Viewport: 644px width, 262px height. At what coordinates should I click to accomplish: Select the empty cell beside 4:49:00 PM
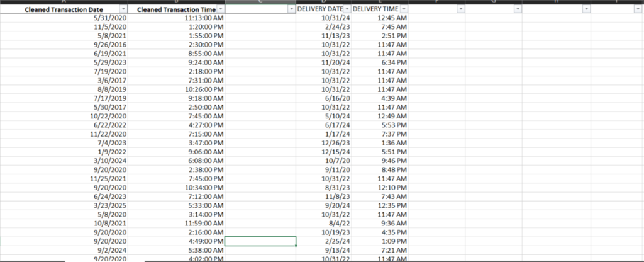tap(260, 241)
